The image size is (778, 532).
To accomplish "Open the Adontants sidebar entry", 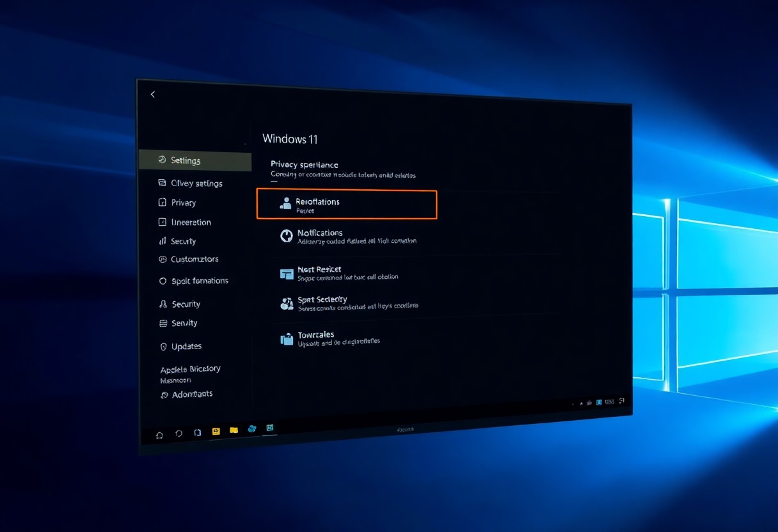I will [186, 395].
